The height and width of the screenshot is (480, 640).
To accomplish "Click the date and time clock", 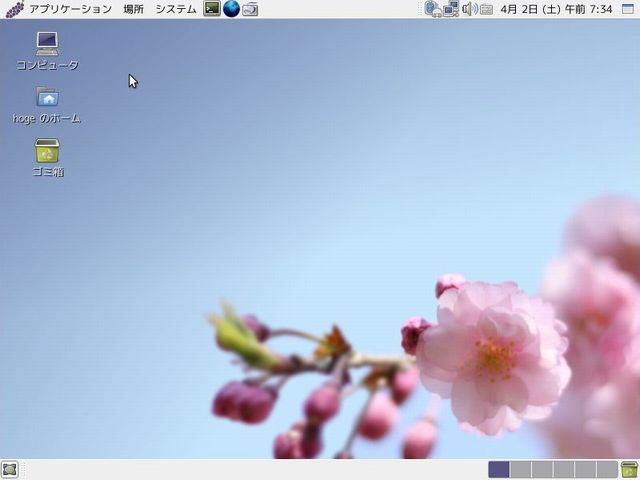I will pos(556,9).
